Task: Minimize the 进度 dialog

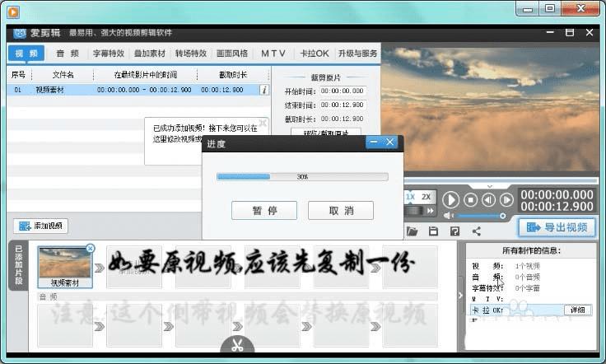Action: click(x=374, y=142)
